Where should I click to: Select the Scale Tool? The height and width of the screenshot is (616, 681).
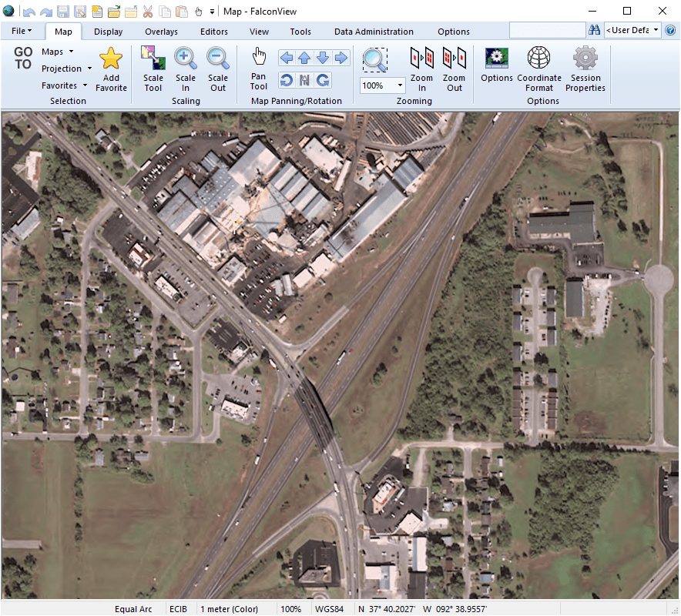[153, 69]
